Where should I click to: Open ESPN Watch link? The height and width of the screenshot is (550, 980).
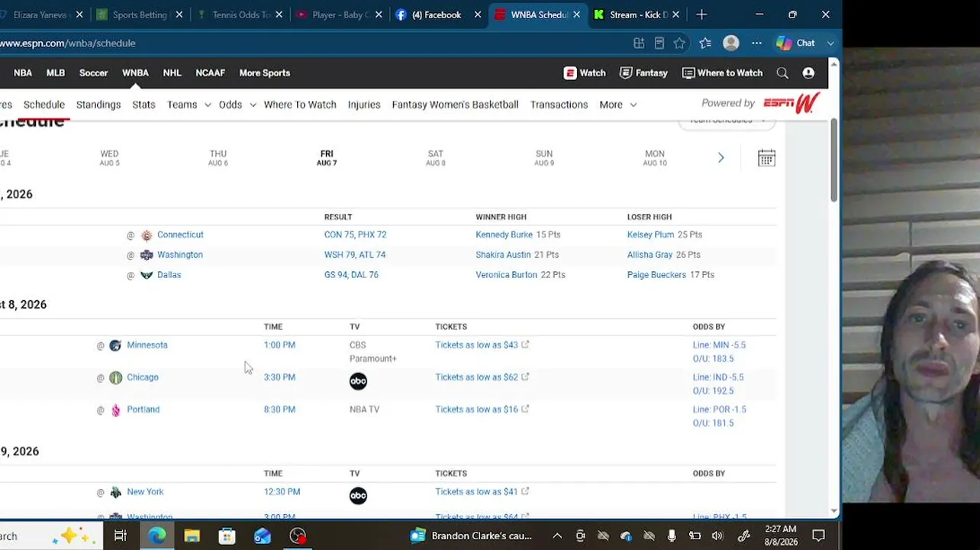585,73
